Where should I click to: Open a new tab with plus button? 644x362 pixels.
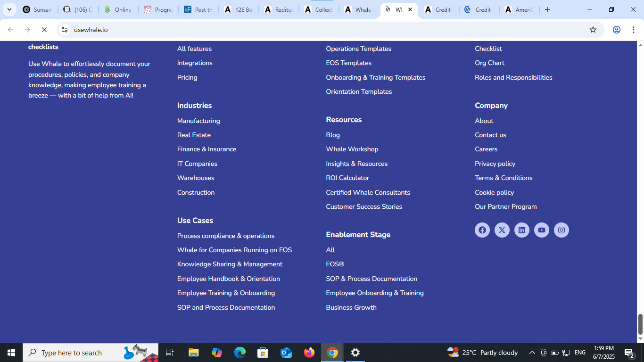tap(547, 9)
